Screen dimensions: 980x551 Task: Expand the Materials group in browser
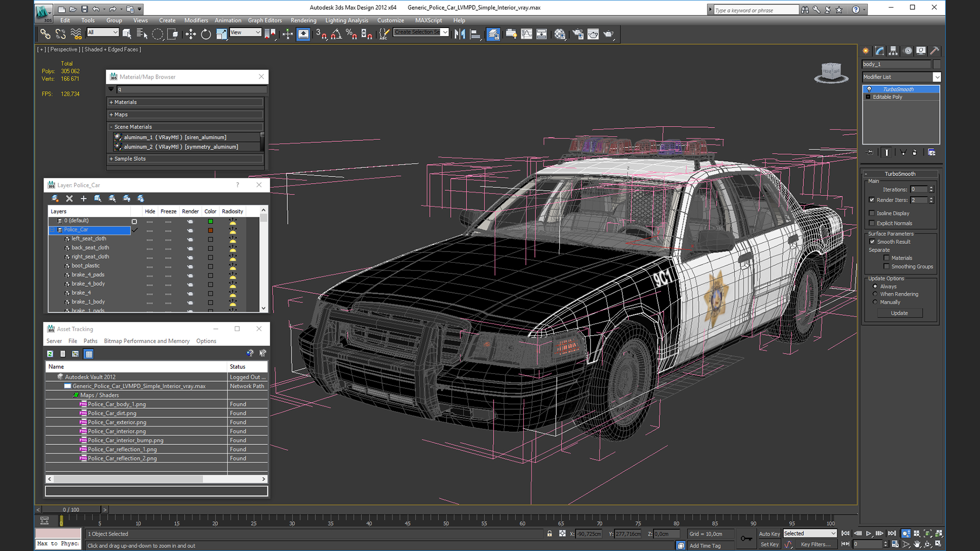pyautogui.click(x=185, y=102)
